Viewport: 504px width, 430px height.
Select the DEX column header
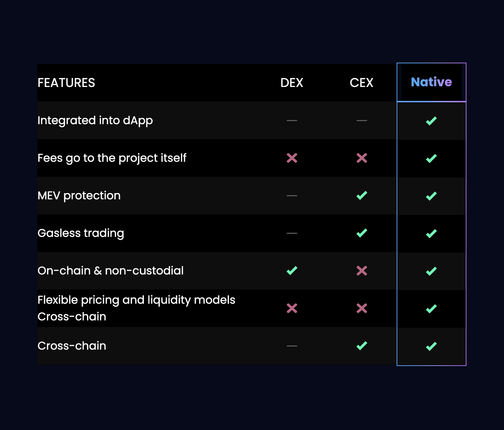coord(292,83)
